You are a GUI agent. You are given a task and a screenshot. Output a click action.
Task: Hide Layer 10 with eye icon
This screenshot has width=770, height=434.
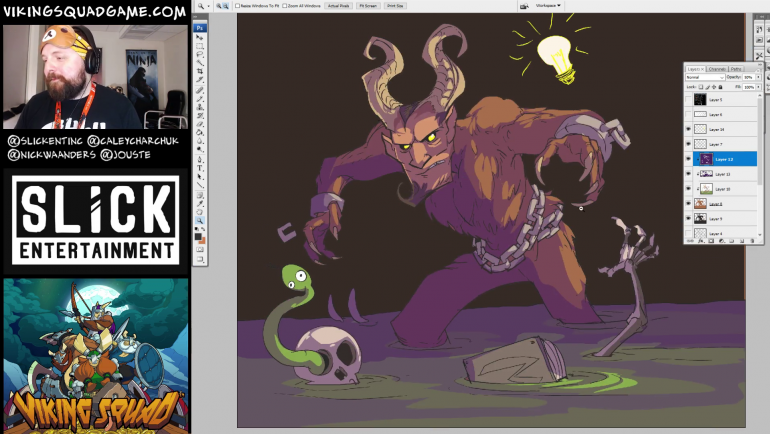point(688,189)
